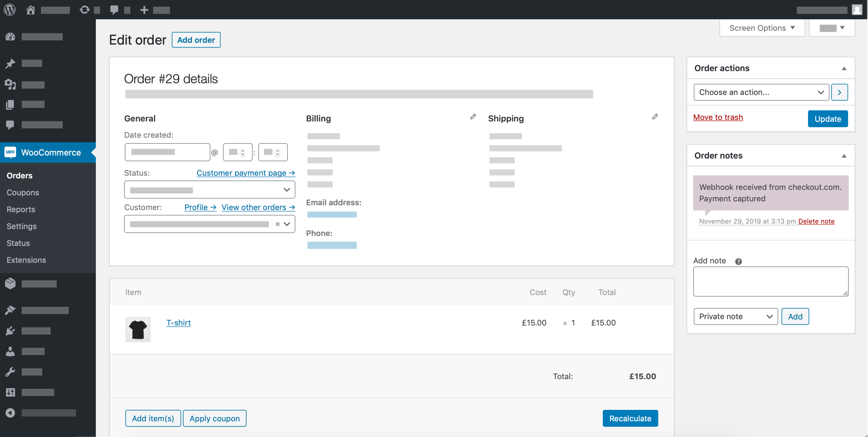
Task: Follow the Customer payment page link
Action: pyautogui.click(x=246, y=173)
